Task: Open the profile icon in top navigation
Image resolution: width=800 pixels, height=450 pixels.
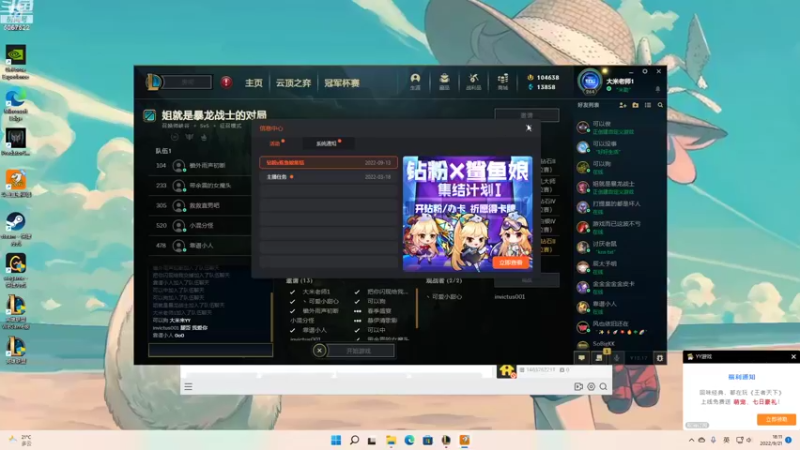Action: [415, 81]
